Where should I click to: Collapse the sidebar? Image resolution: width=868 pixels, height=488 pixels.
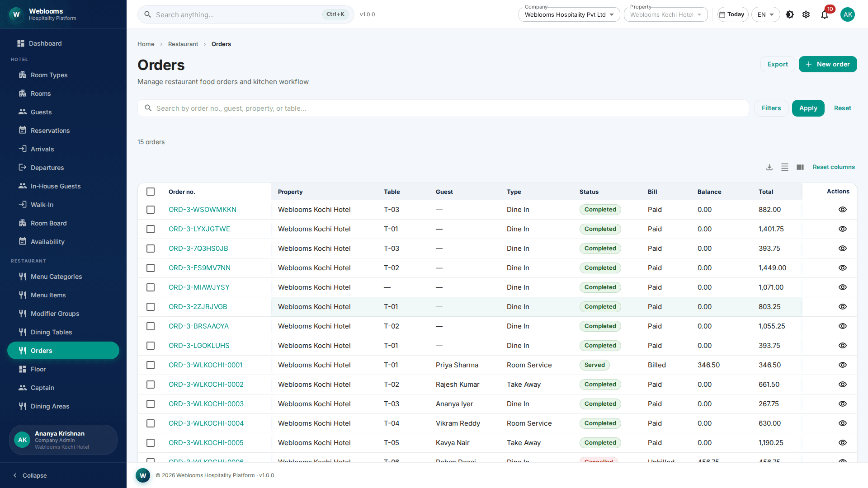30,475
